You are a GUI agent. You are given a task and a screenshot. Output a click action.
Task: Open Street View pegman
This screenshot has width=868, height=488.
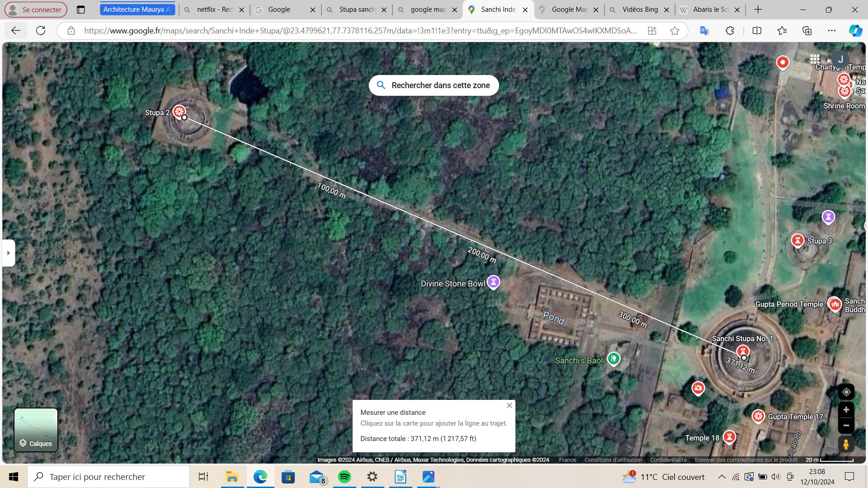(846, 445)
